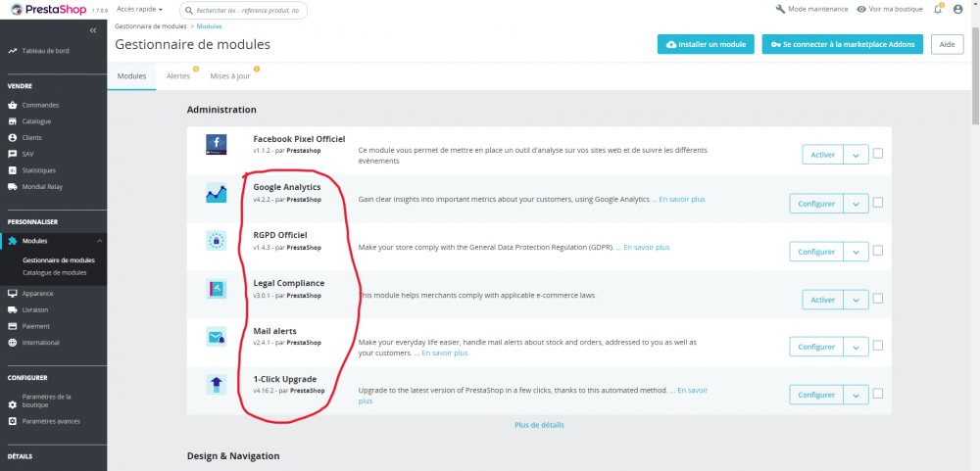This screenshot has height=471, width=980.
Task: Click the PrestaShop logo
Action: (50, 10)
